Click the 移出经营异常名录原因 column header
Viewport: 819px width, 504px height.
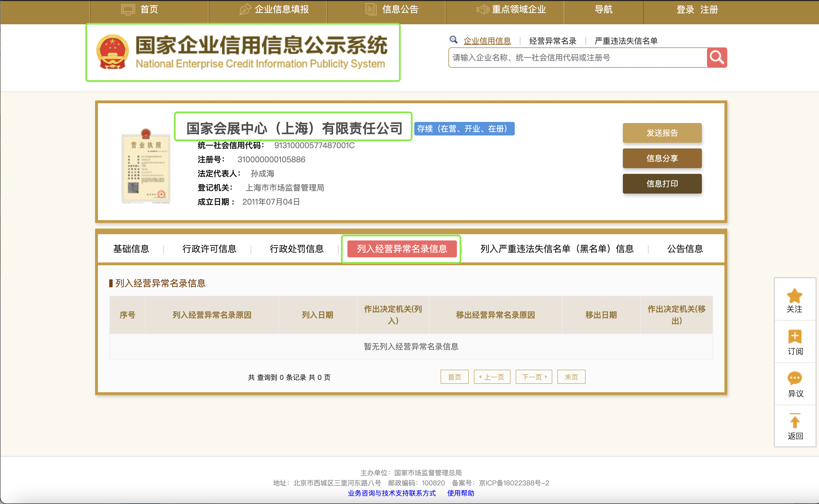pos(495,315)
